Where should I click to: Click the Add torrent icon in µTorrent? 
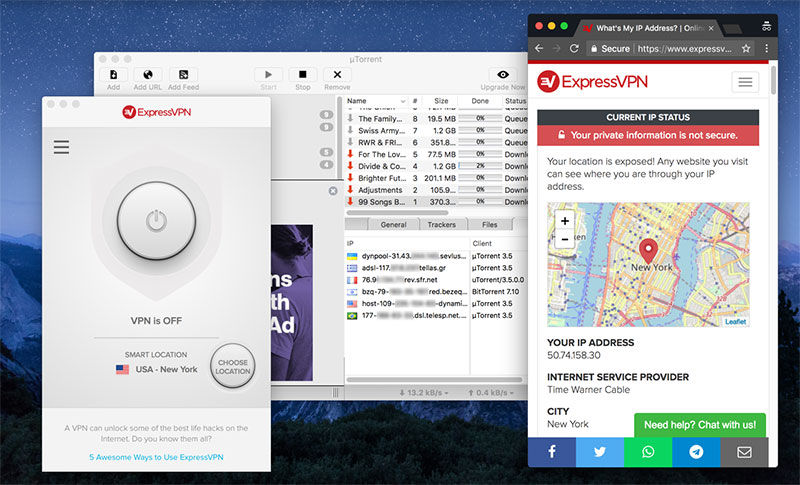tap(113, 74)
